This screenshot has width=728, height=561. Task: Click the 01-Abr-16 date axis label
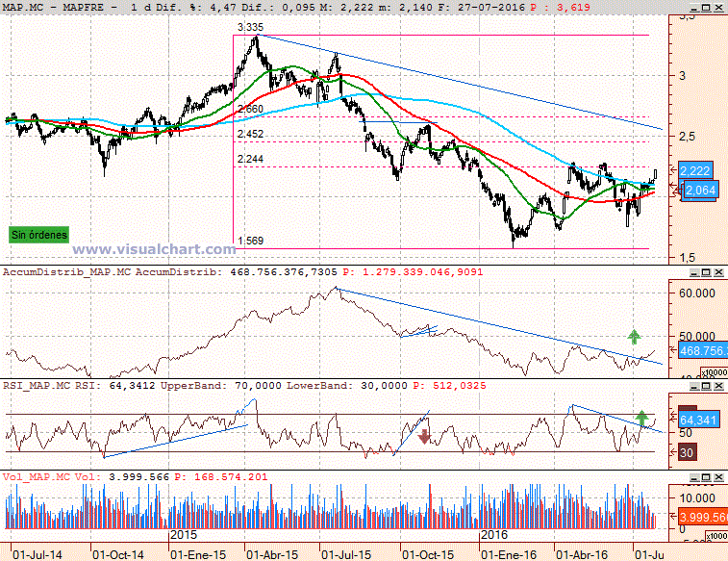pyautogui.click(x=582, y=554)
